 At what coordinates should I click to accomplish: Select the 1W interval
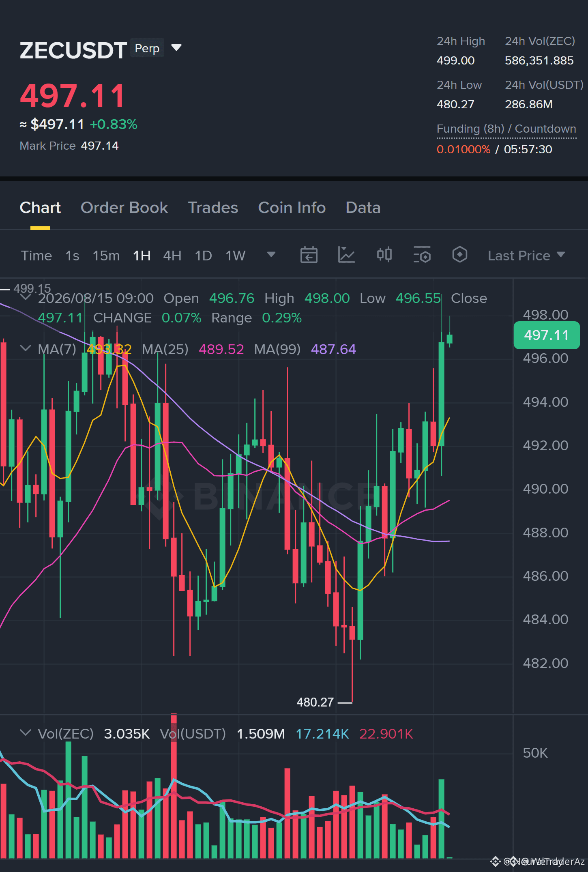[x=235, y=256]
